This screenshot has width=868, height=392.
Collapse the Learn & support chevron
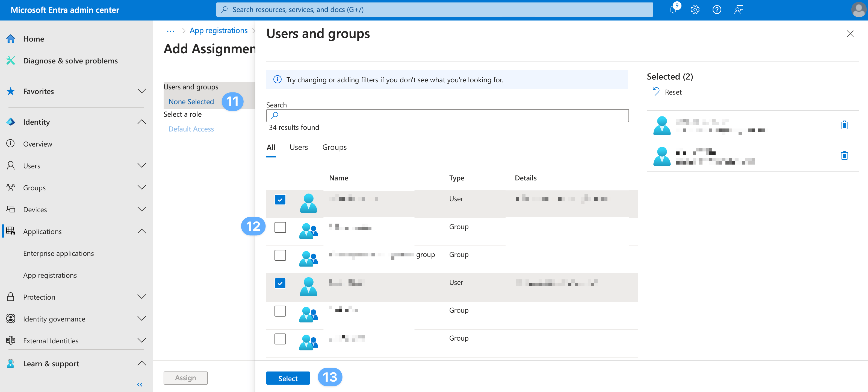(x=142, y=363)
